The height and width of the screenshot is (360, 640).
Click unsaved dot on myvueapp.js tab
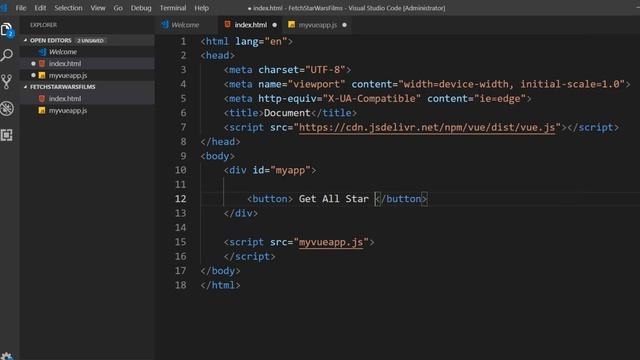pos(344,25)
